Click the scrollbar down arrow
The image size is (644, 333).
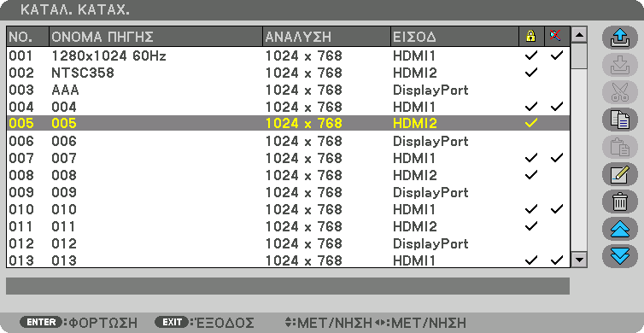580,260
